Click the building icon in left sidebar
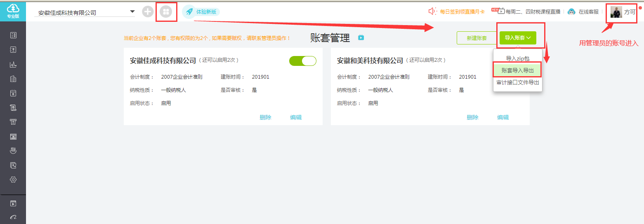This screenshot has height=224, width=644. coord(13,79)
